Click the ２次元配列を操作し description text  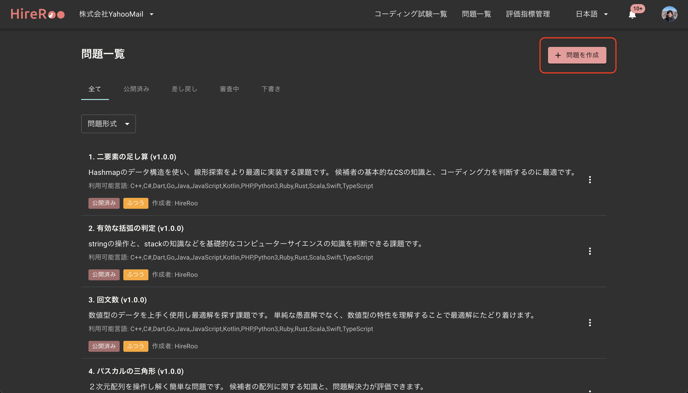click(x=257, y=387)
